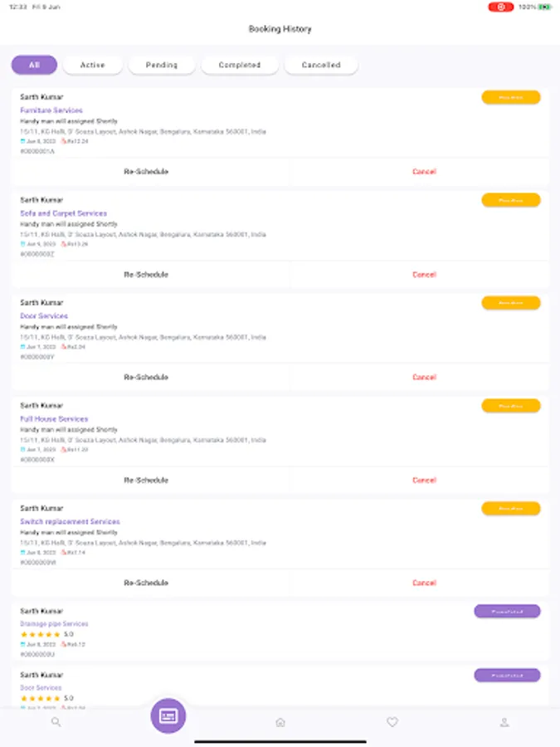Tap the purple bookings icon in bottom bar
This screenshot has height=747, width=560.
168,715
